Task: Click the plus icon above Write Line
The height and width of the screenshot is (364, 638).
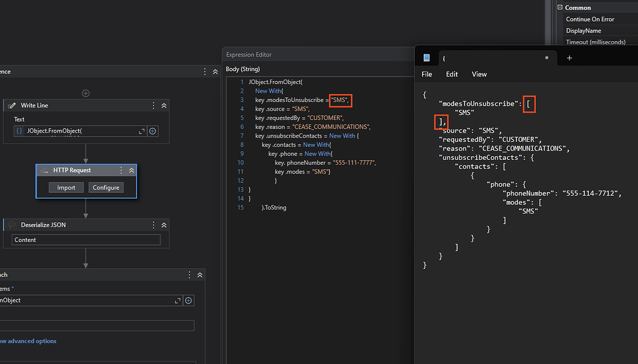Action: pyautogui.click(x=86, y=93)
